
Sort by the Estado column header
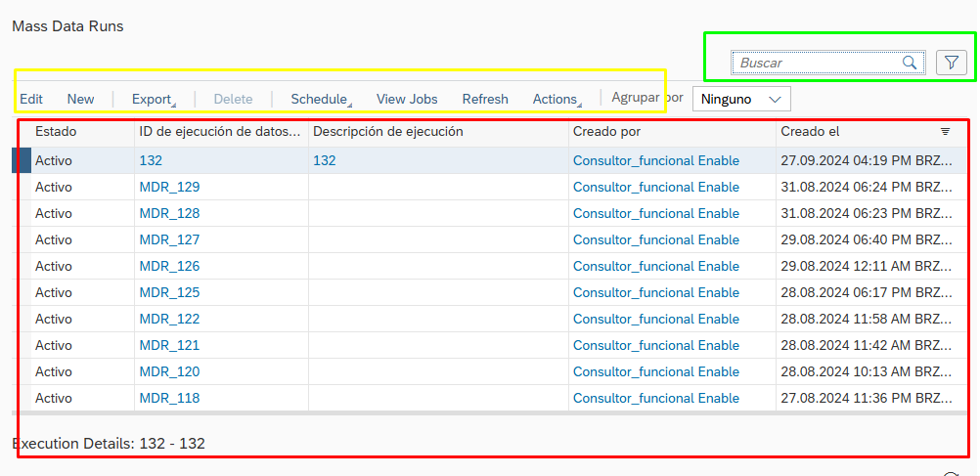(56, 131)
